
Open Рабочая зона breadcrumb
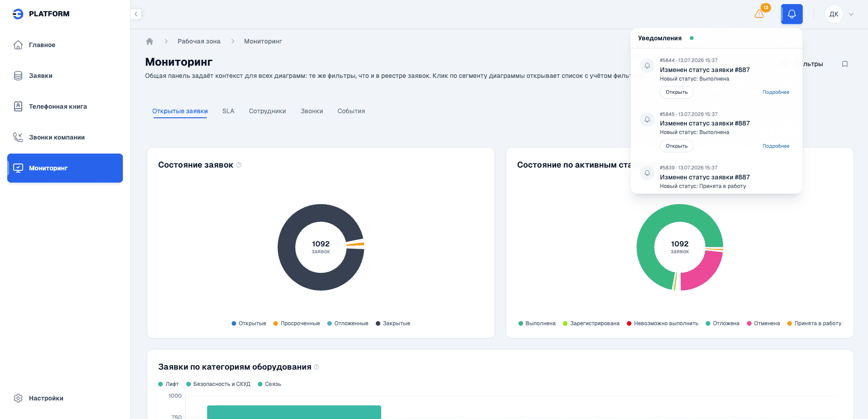pyautogui.click(x=199, y=41)
